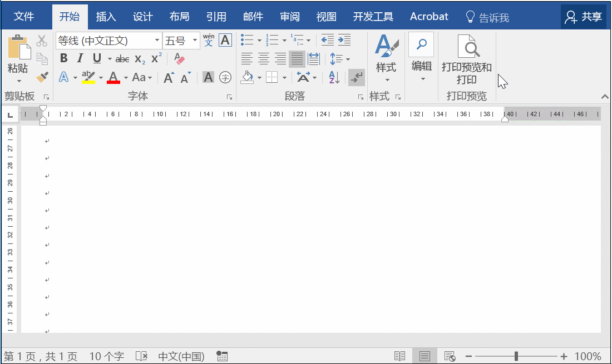
Task: Click the Sort A-Z icon
Action: coord(334,77)
